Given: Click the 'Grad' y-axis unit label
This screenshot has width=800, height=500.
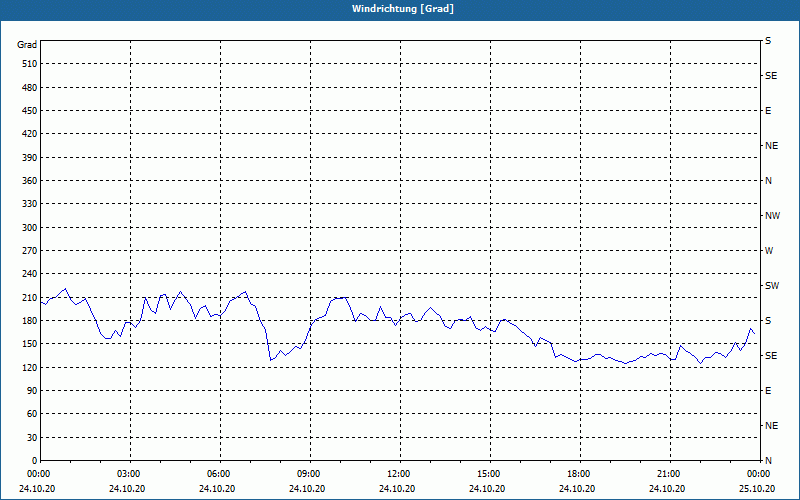Looking at the screenshot, I should [27, 45].
